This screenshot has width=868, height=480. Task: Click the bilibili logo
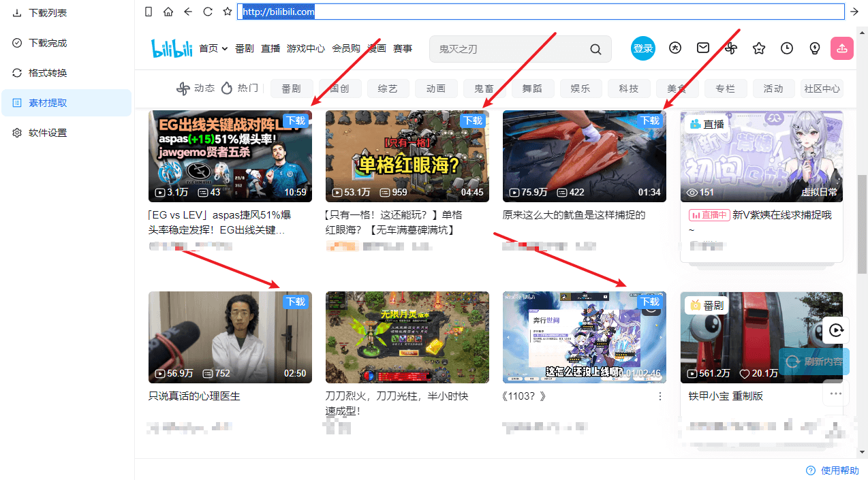click(x=172, y=48)
